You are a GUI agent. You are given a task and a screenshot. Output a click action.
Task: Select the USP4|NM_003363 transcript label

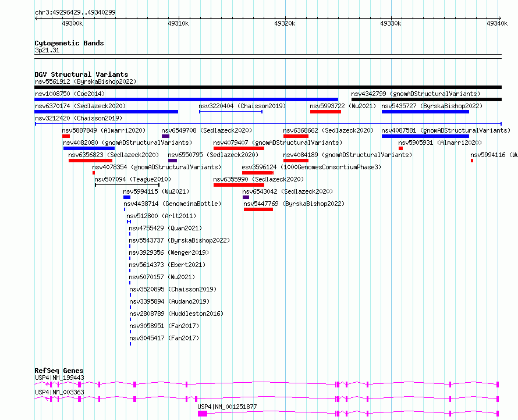coord(59,392)
